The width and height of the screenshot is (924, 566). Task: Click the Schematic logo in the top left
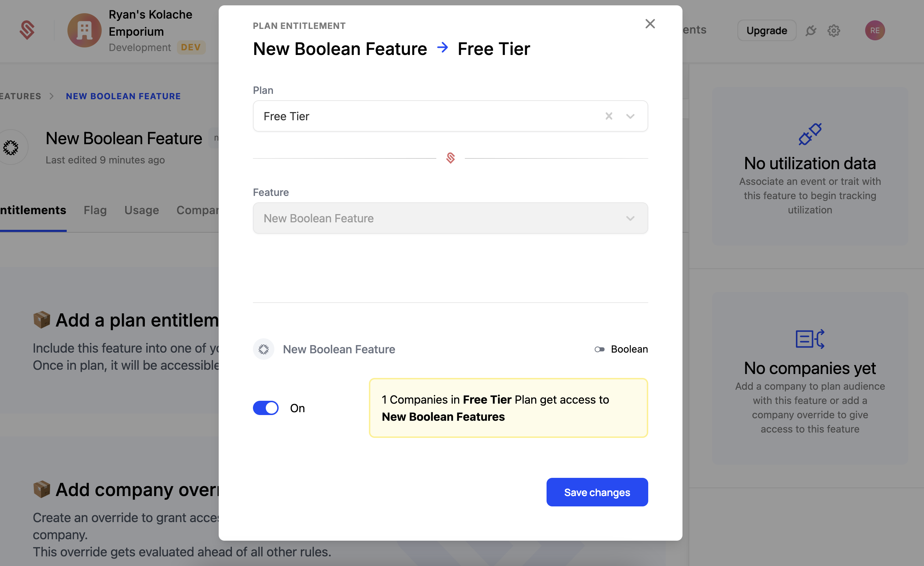pyautogui.click(x=27, y=30)
